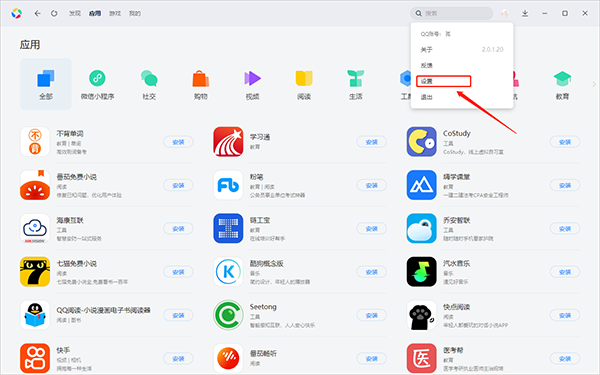Open the 快点阅读 app name
Viewport: 600px width, 375px height.
pos(456,307)
